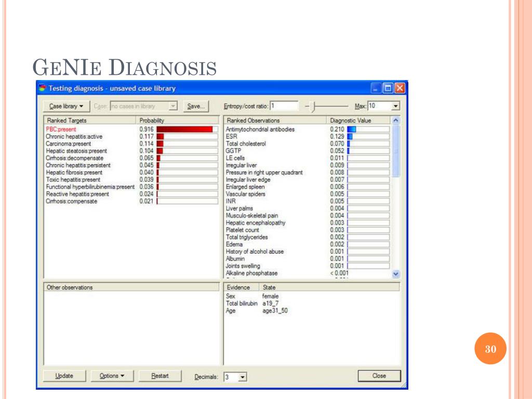This screenshot has height=399, width=532.
Task: Select Antimytochondrial antibodies observation
Action: 308,129
